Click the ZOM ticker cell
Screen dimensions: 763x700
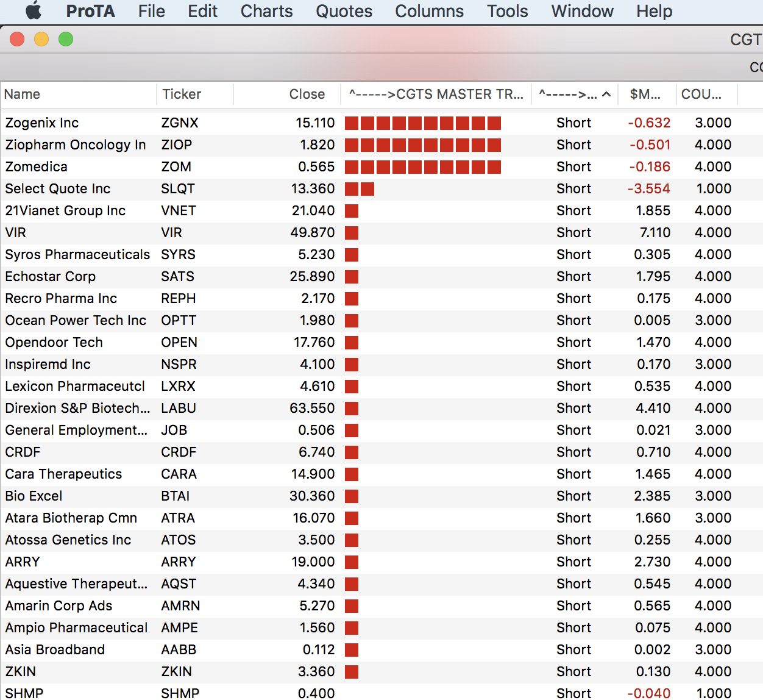(176, 166)
